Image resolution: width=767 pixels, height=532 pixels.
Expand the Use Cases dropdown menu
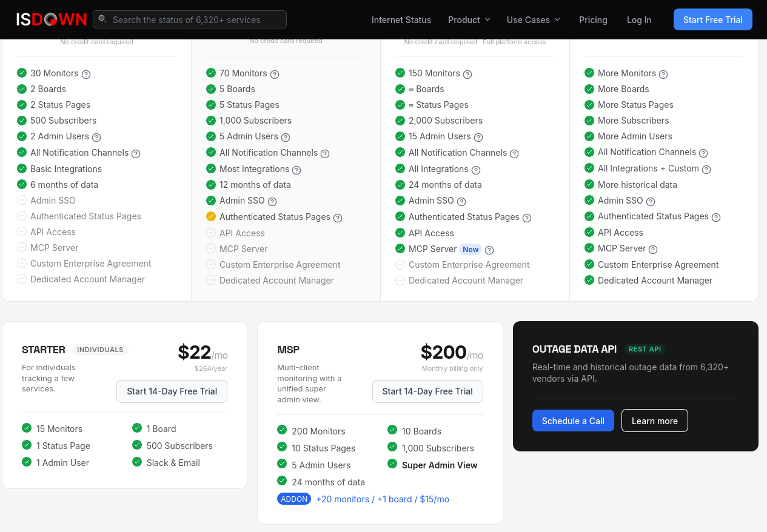coord(534,19)
